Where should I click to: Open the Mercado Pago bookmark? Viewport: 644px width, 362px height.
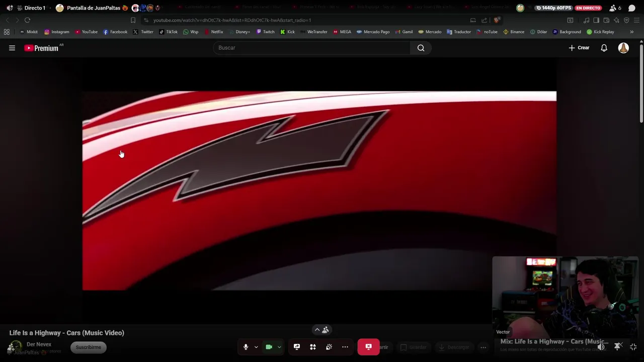[373, 32]
